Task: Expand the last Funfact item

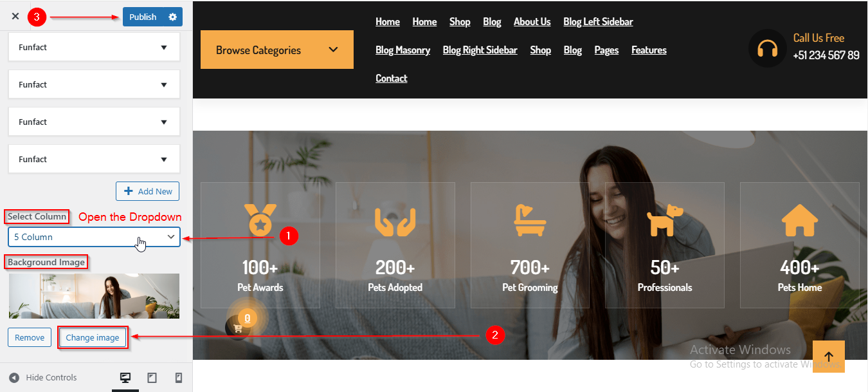Action: point(94,159)
